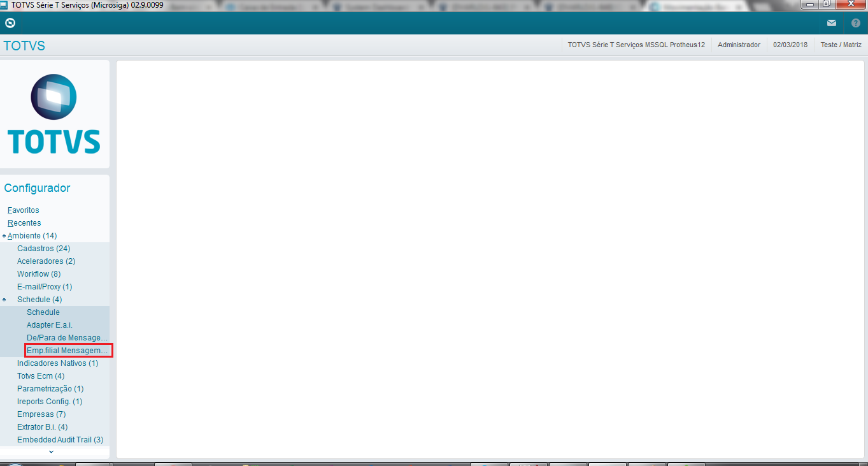Show more menu items with the down chevron
868x466 pixels.
[x=52, y=452]
